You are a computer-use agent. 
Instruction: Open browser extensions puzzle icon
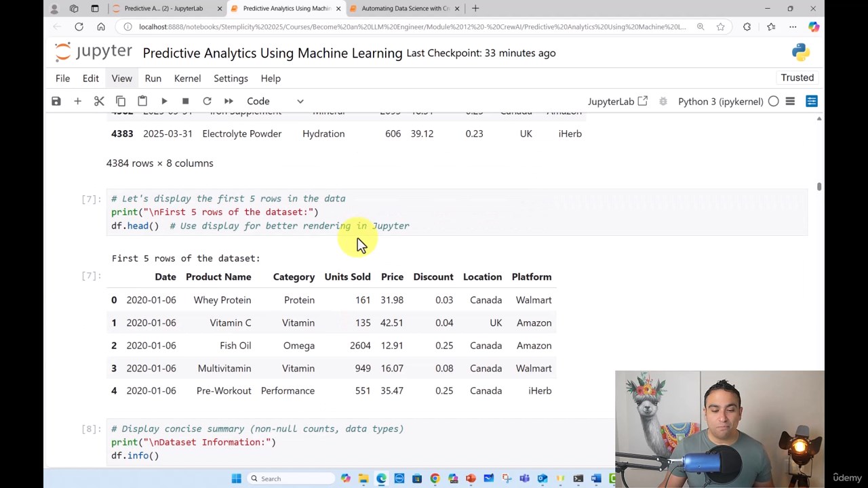click(x=747, y=26)
